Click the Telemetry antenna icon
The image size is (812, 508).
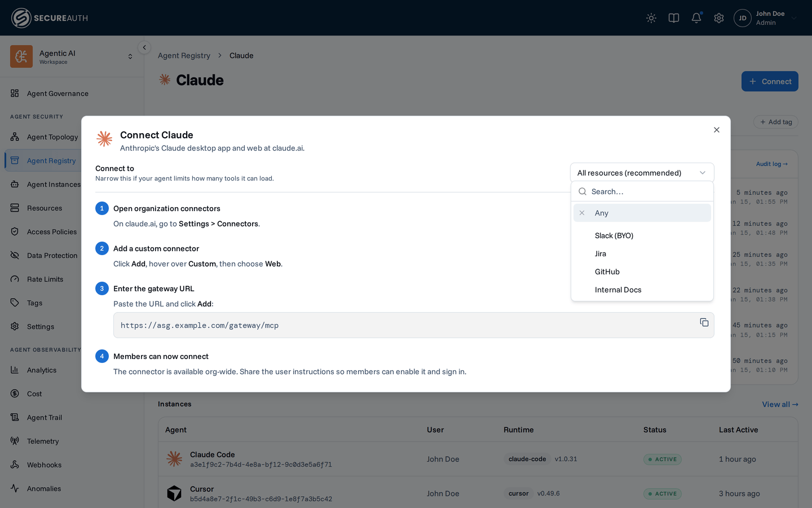[x=15, y=441]
